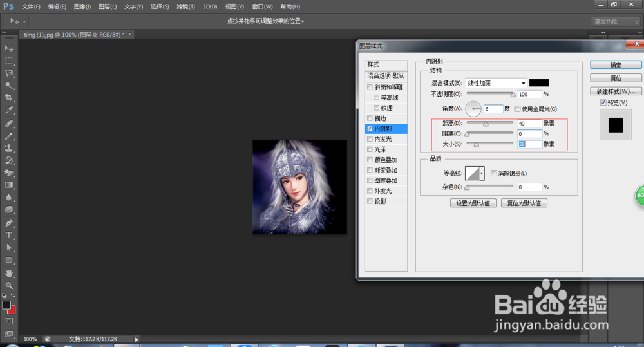This screenshot has width=644, height=347.
Task: Enable the 等高线 sub-style checkbox
Action: coord(376,97)
